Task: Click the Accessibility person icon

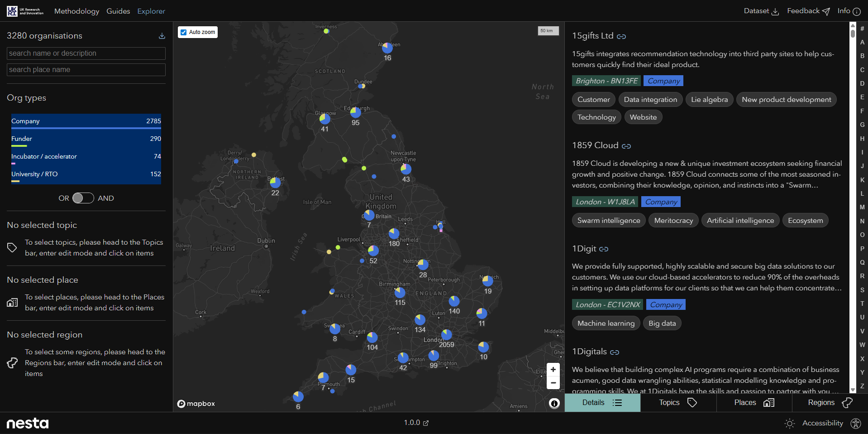Action: pos(856,423)
